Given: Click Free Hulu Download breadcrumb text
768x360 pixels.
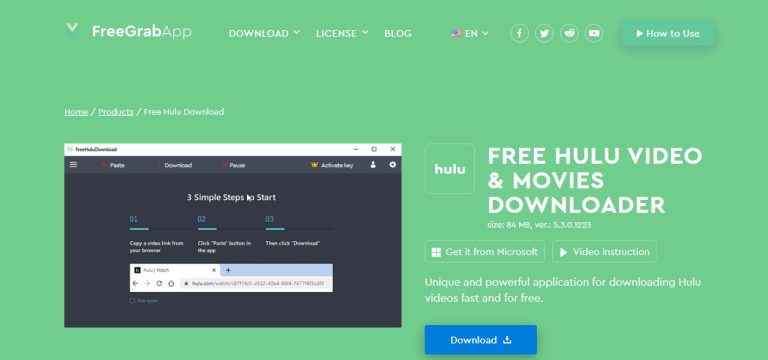Looking at the screenshot, I should [184, 112].
